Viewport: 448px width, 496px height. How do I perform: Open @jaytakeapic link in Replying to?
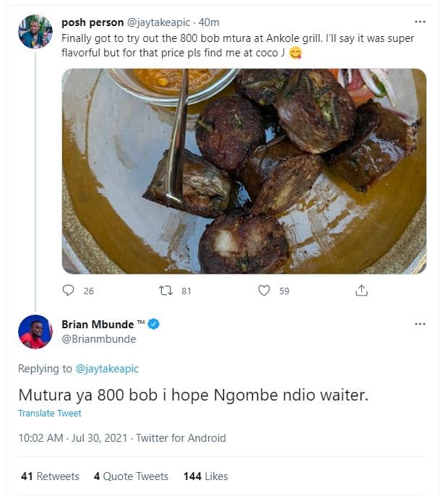(107, 369)
